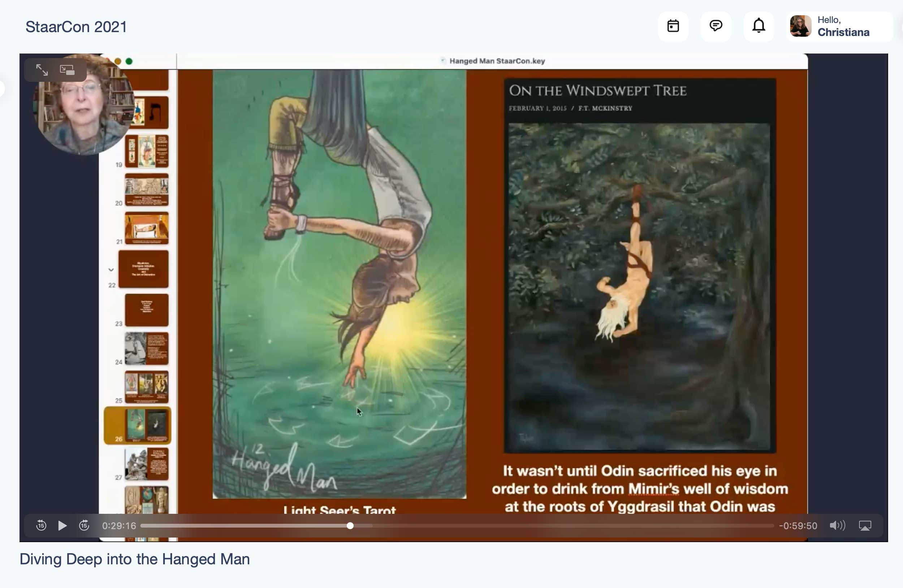This screenshot has width=903, height=588.
Task: Open the calendar icon in header
Action: pos(673,26)
